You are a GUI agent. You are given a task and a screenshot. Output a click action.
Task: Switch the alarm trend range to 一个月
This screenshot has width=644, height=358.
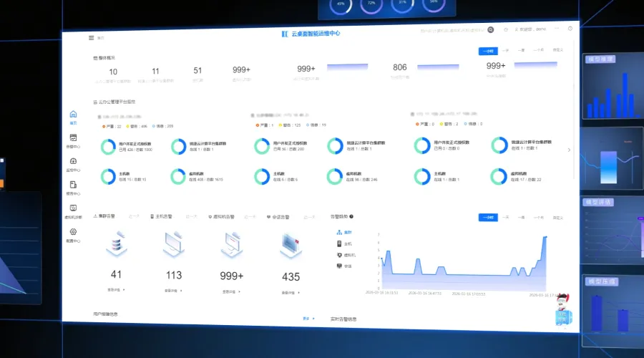click(x=539, y=217)
